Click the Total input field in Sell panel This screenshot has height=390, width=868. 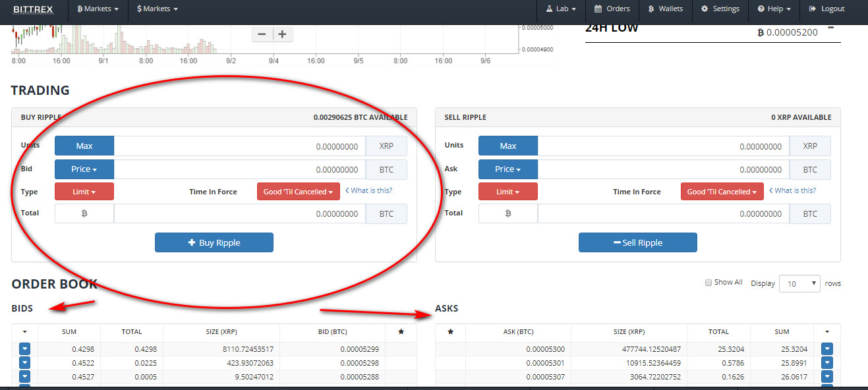pos(664,213)
